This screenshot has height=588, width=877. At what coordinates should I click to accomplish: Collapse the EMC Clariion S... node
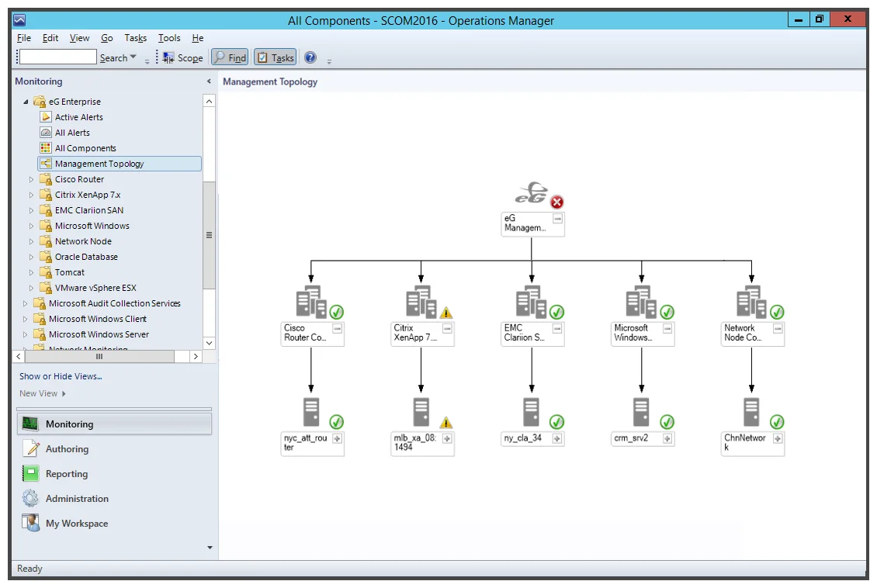(x=557, y=329)
